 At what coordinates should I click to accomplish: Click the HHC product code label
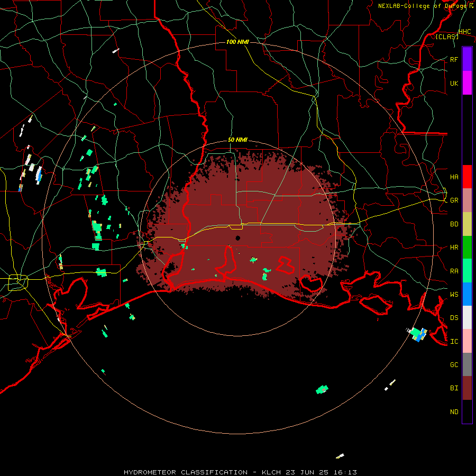pos(465,32)
